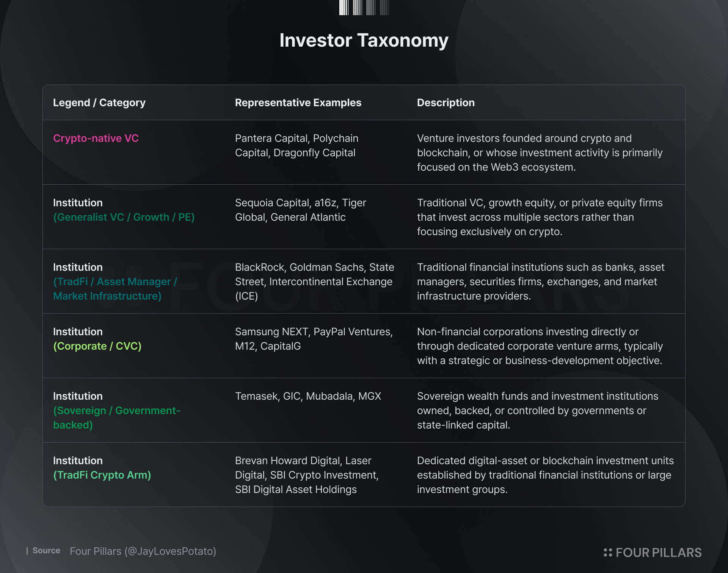This screenshot has height=573, width=728.
Task: Click the Temasek, GIC, Mubadala, MGX cell
Action: point(308,396)
